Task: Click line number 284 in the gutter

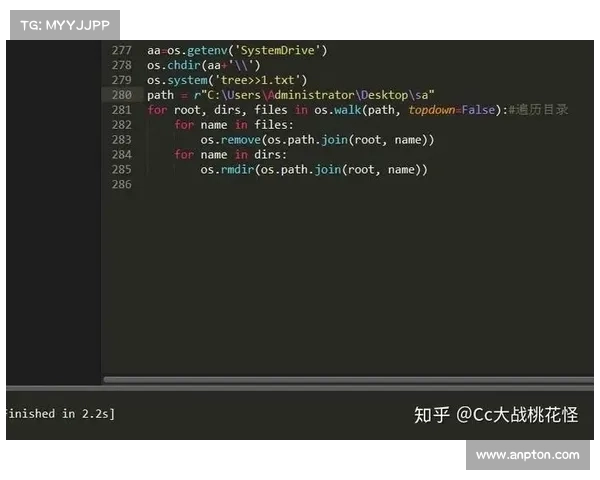Action: pyautogui.click(x=122, y=155)
